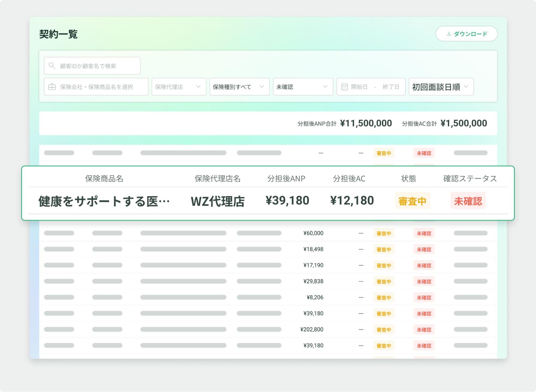Select the row with ¥202,800 amount
The image size is (536, 392).
[x=311, y=329]
